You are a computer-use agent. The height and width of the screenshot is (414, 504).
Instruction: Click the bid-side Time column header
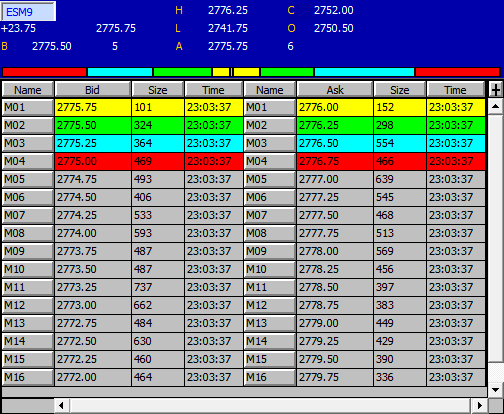213,90
